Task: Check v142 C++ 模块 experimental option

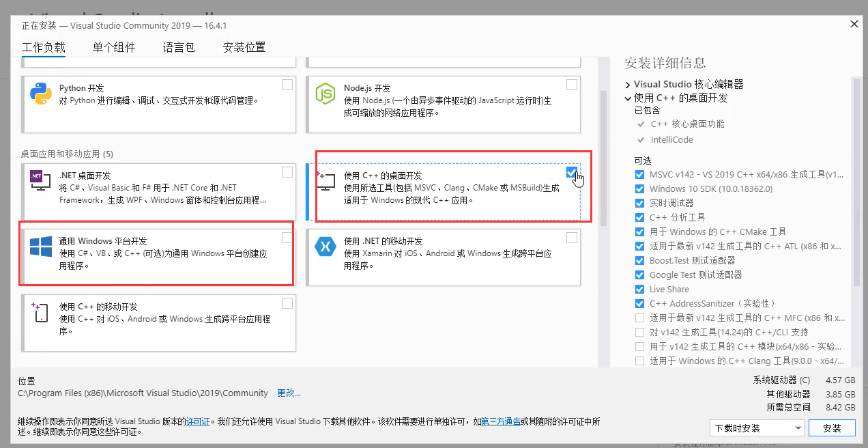Action: coord(639,346)
